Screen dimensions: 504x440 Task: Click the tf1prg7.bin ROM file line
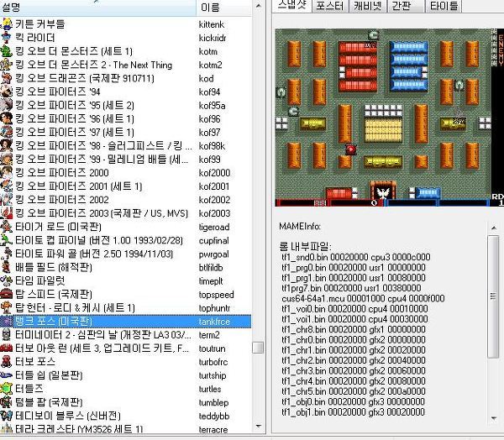(351, 288)
